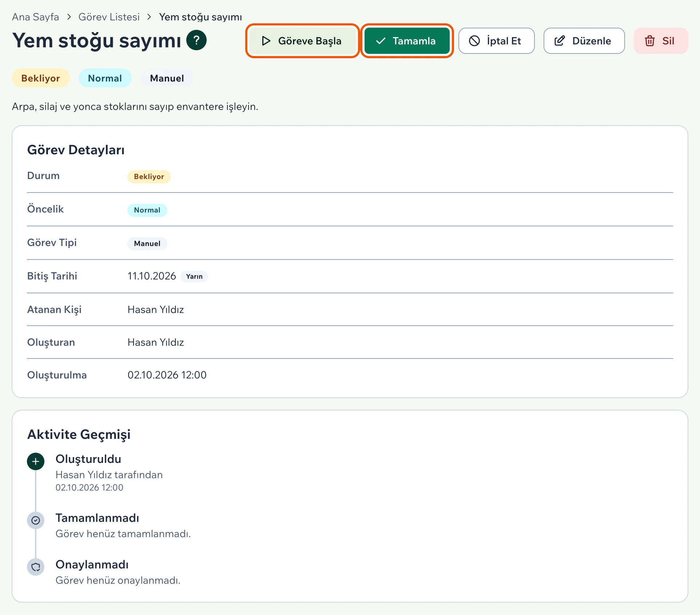Click the Görev henüz onaylanmadı text

(118, 580)
